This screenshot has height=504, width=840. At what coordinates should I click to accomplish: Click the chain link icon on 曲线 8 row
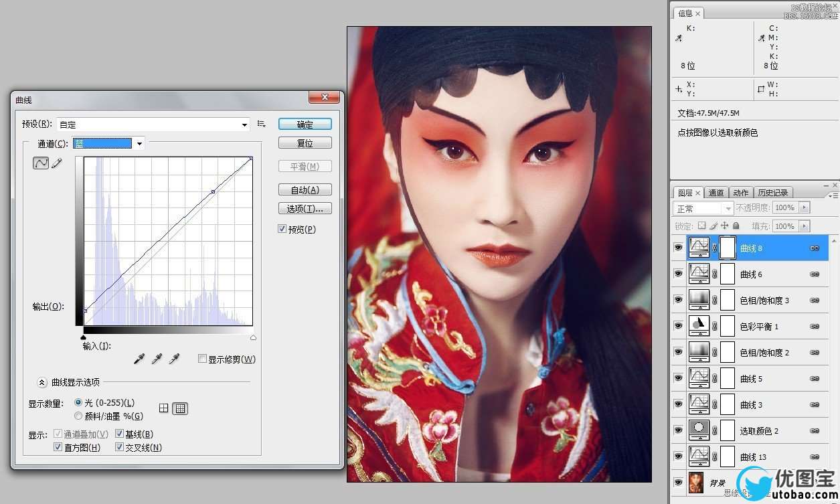pos(815,248)
